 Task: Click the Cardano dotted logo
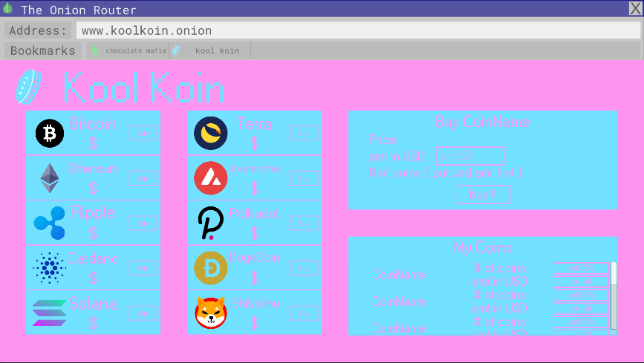click(x=49, y=268)
